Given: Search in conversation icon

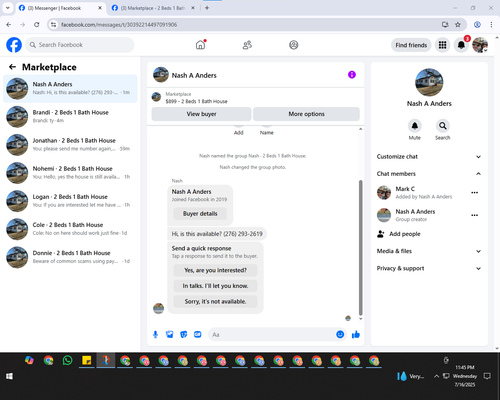Looking at the screenshot, I should (x=443, y=126).
